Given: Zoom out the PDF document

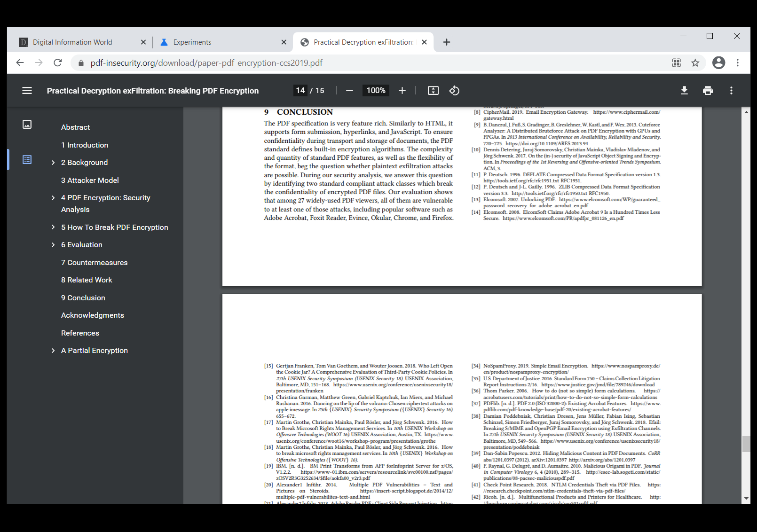Looking at the screenshot, I should pyautogui.click(x=349, y=91).
